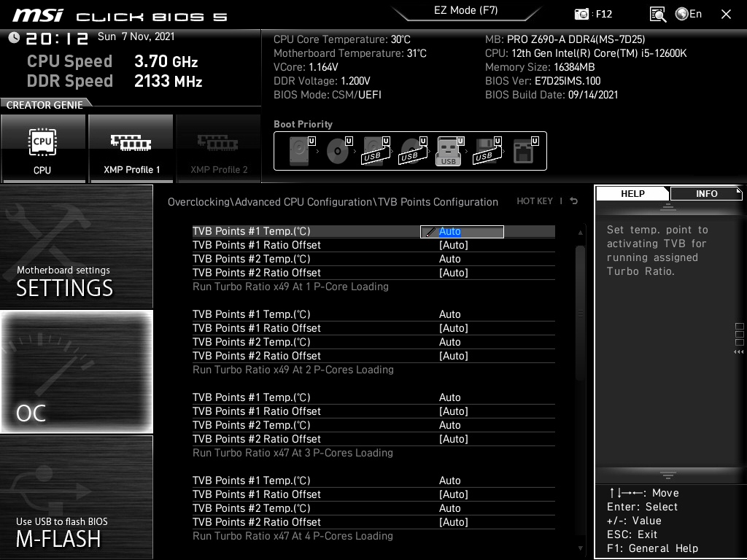This screenshot has width=747, height=560.
Task: Select the highlighted USB key boot icon
Action: [x=449, y=150]
